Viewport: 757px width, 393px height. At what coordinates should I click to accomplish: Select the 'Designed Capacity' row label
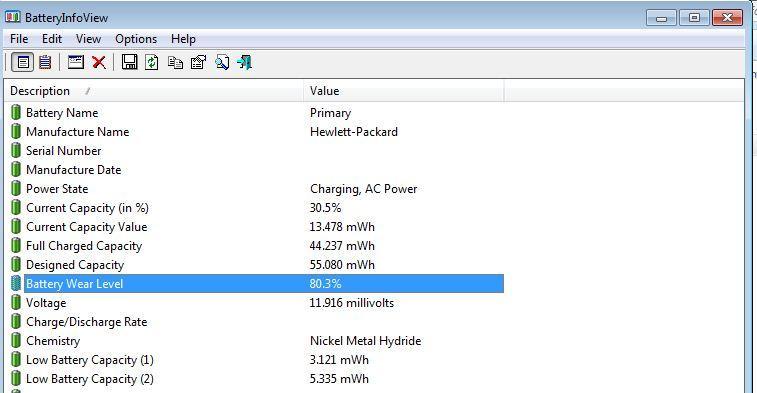click(x=75, y=265)
